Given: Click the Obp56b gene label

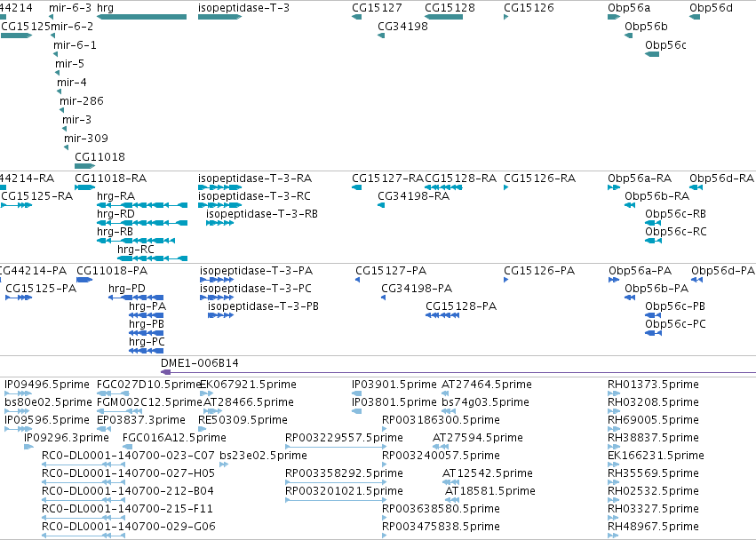Looking at the screenshot, I should 646,26.
